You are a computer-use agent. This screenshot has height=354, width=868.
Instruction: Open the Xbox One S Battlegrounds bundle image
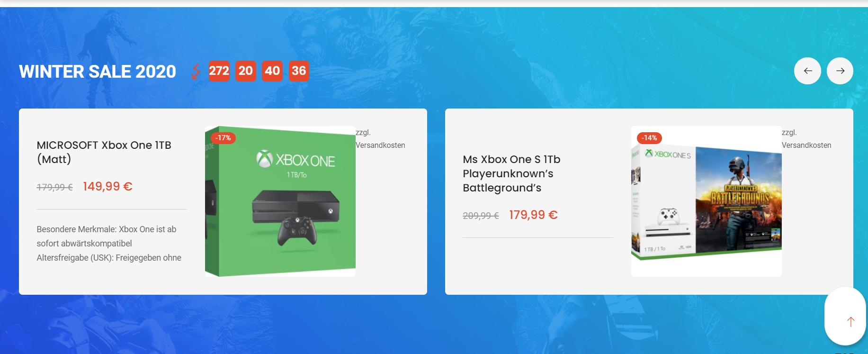click(707, 201)
